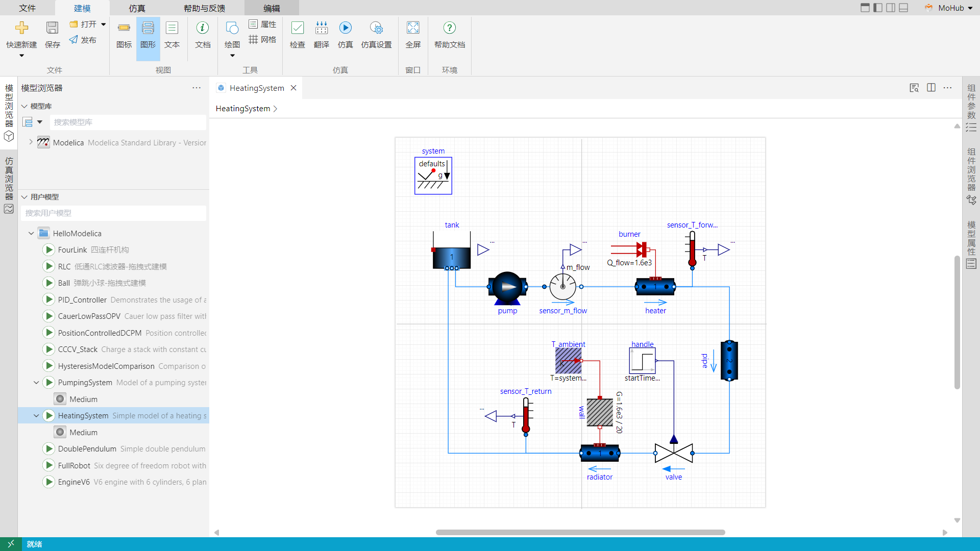Toggle the 网格 grid display
This screenshot has width=980, height=551.
click(263, 39)
